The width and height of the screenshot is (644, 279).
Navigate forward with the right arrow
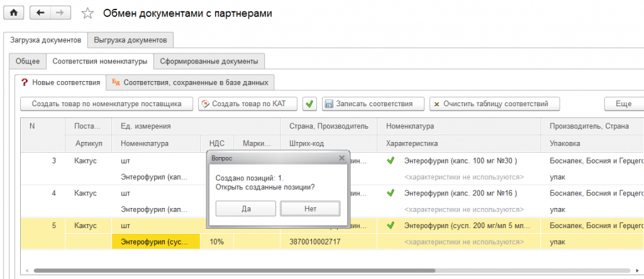(60, 13)
